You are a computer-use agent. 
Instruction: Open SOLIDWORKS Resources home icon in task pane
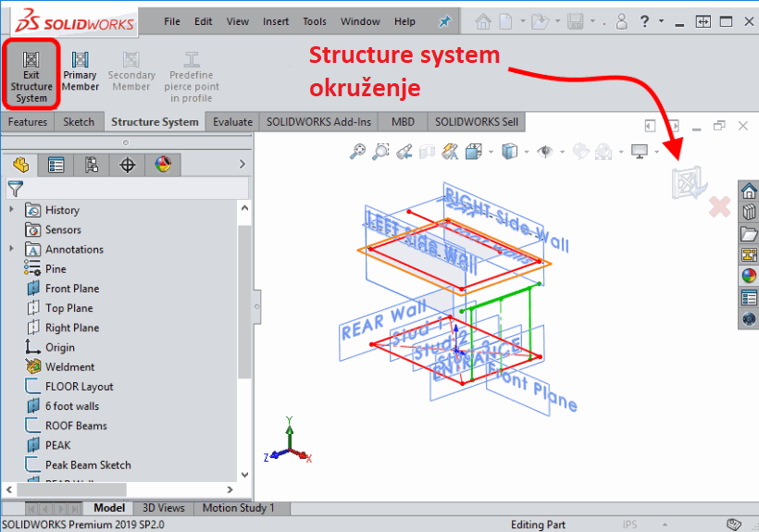click(x=749, y=191)
